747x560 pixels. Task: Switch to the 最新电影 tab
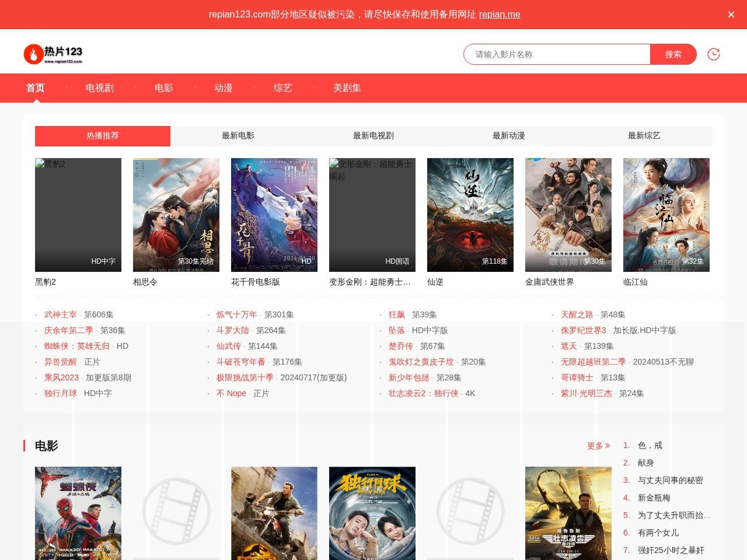coord(238,136)
